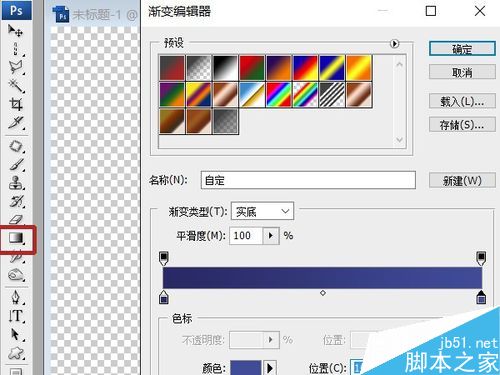Open the 渐变类型 dropdown showing 实底
This screenshot has height=375, width=500.
(262, 211)
